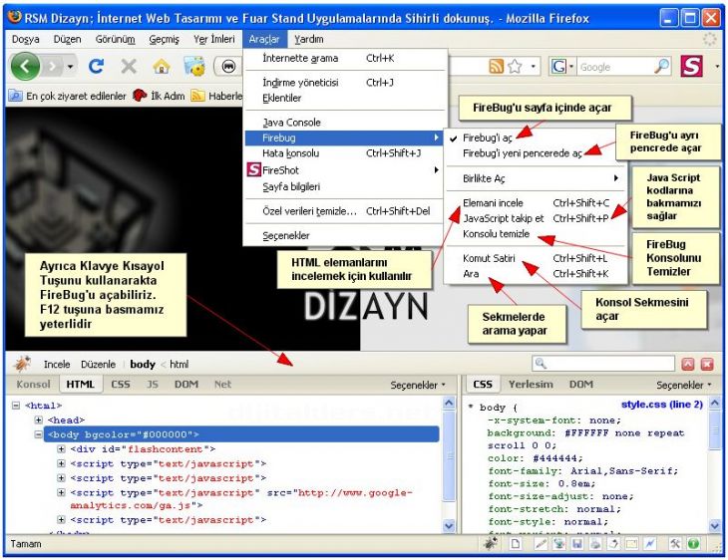The height and width of the screenshot is (560, 728).
Task: Expand the script node with google-analytics src
Action: [61, 492]
